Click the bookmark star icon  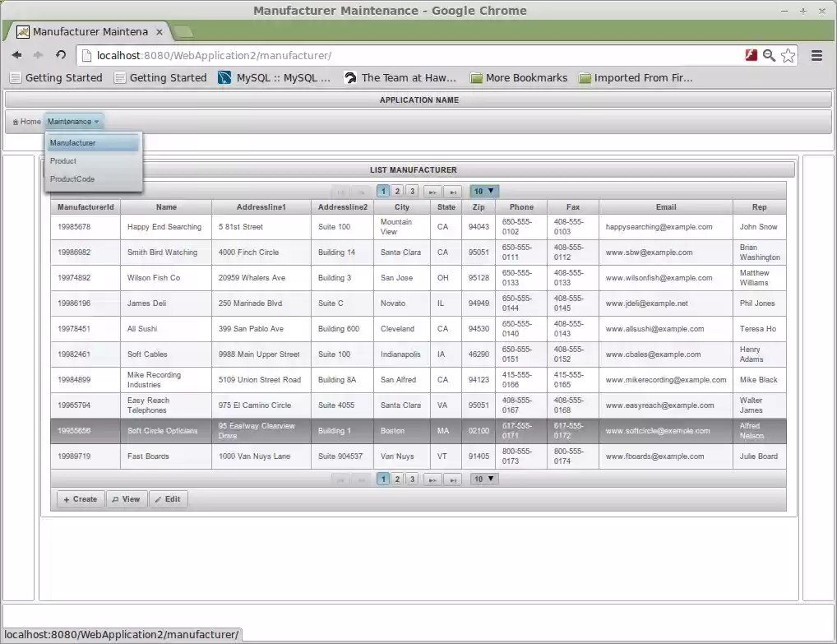[x=788, y=55]
